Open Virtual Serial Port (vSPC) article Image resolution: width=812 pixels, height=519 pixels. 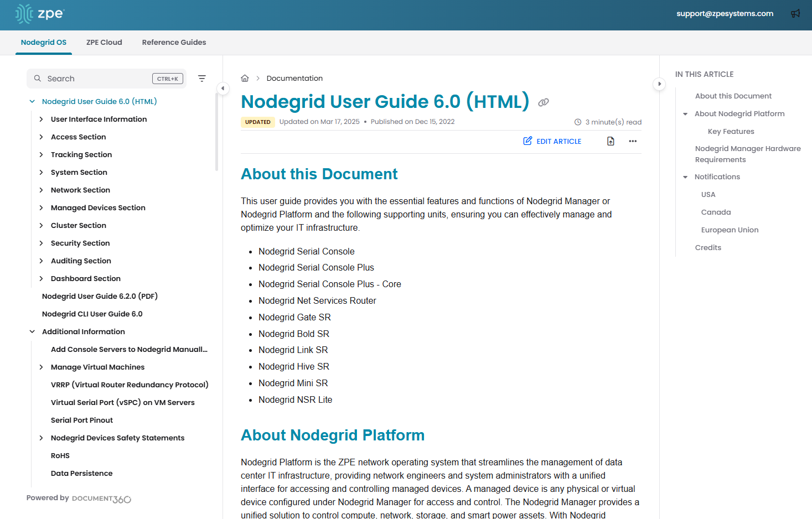123,402
